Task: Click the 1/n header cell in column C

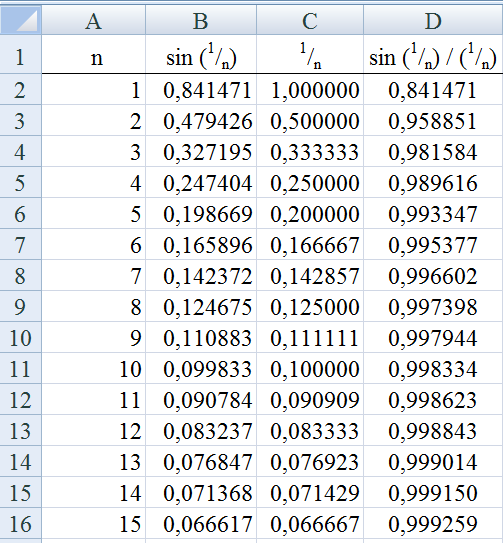Action: pyautogui.click(x=310, y=54)
